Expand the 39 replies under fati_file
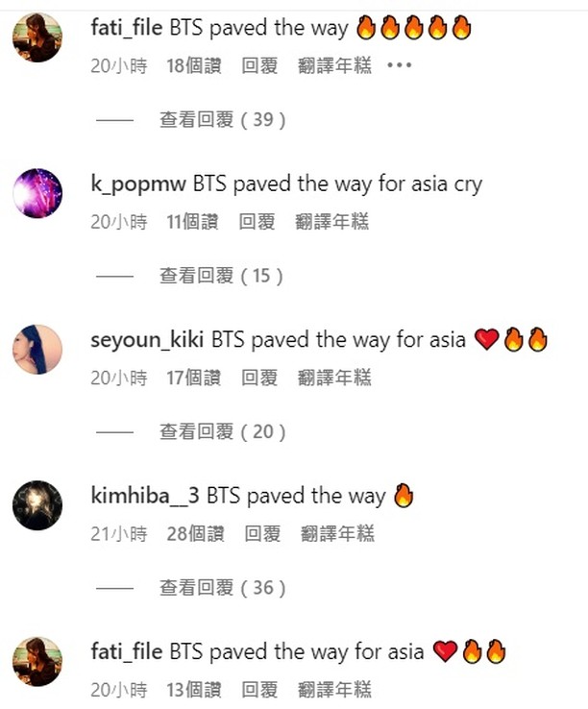Image resolution: width=588 pixels, height=709 pixels. pos(223,120)
